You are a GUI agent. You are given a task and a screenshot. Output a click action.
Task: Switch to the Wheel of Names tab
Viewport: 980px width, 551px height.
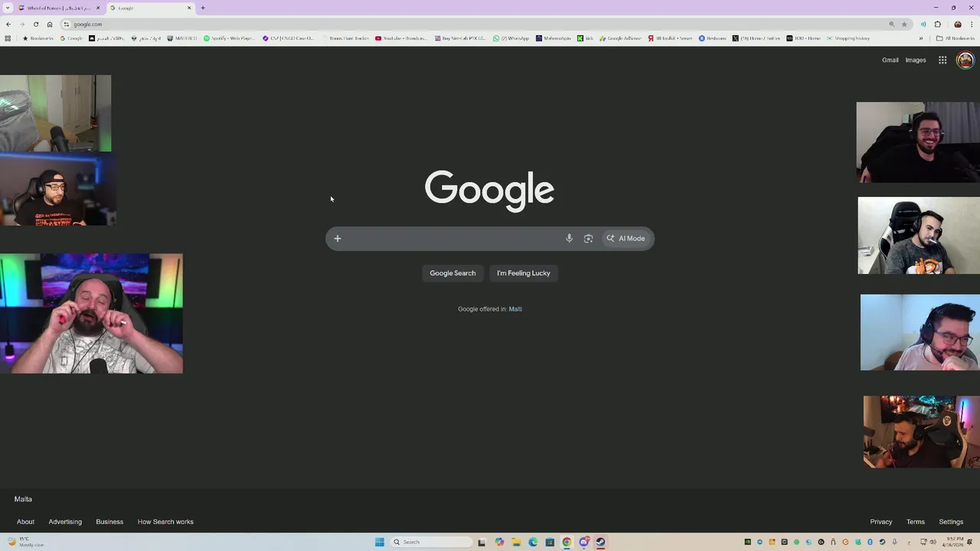point(59,8)
